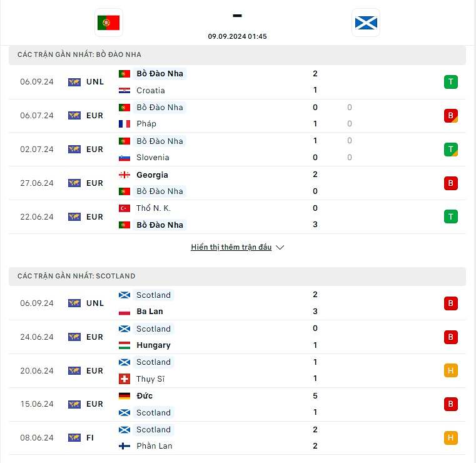Expand more matches with Hiển thị thêm trận đấu
This screenshot has width=476, height=463.
click(231, 247)
